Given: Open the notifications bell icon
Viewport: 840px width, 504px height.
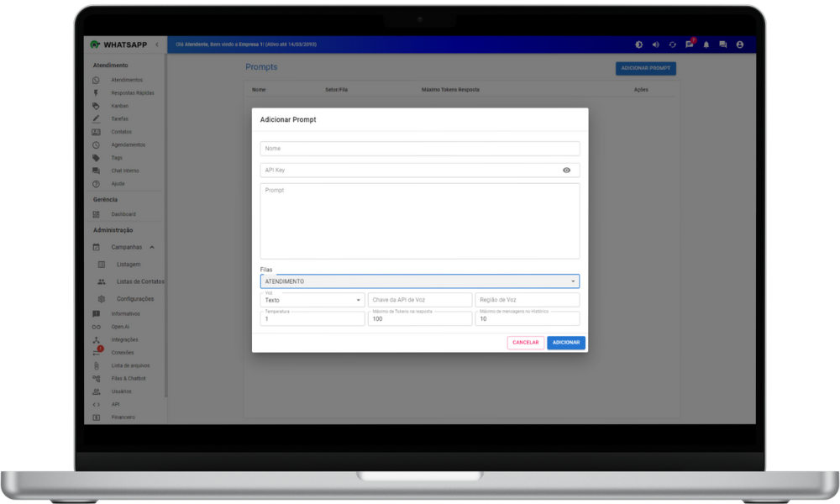Looking at the screenshot, I should [706, 45].
